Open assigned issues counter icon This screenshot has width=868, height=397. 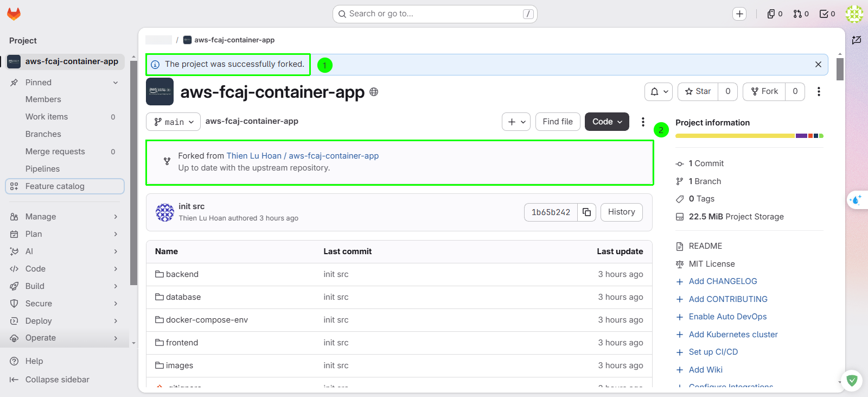pyautogui.click(x=775, y=14)
